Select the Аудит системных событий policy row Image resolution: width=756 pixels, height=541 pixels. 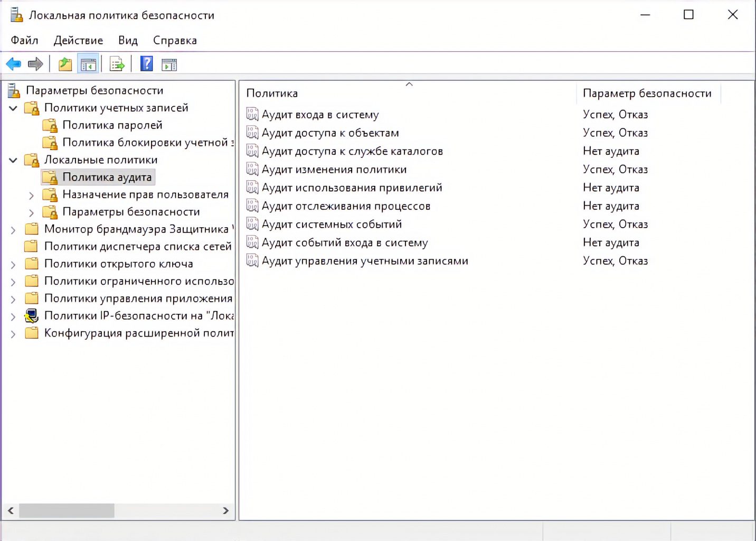(332, 225)
